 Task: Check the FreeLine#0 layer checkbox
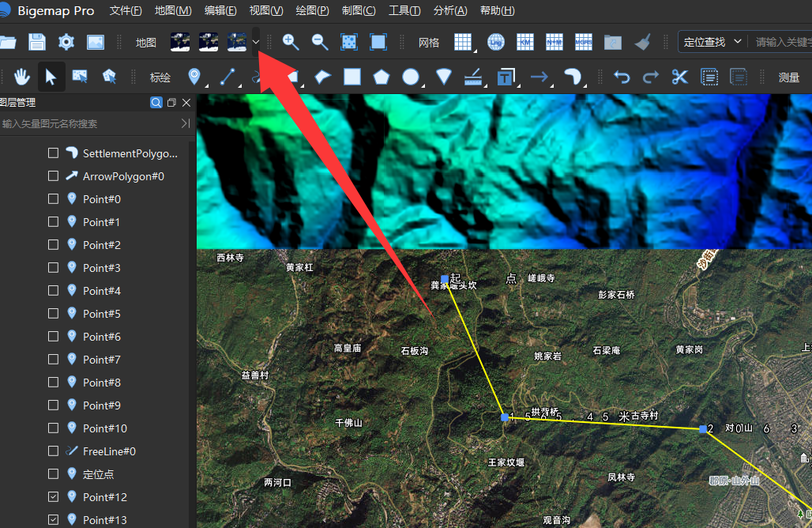53,451
